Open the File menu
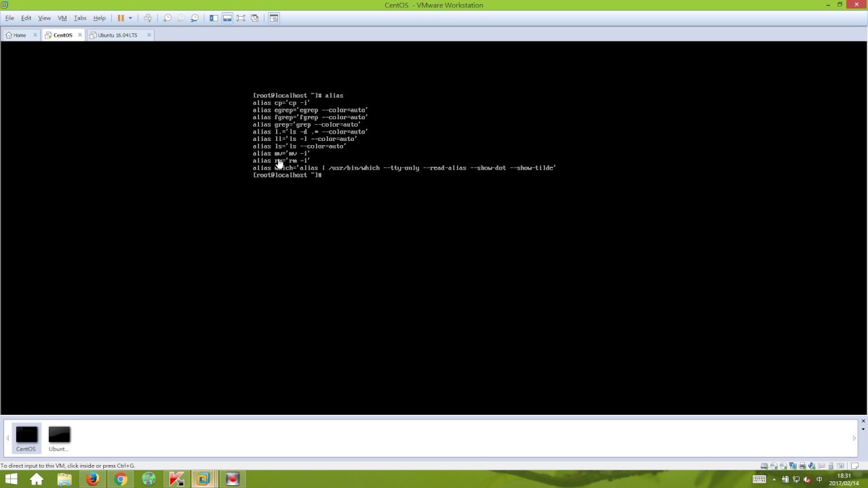 9,18
